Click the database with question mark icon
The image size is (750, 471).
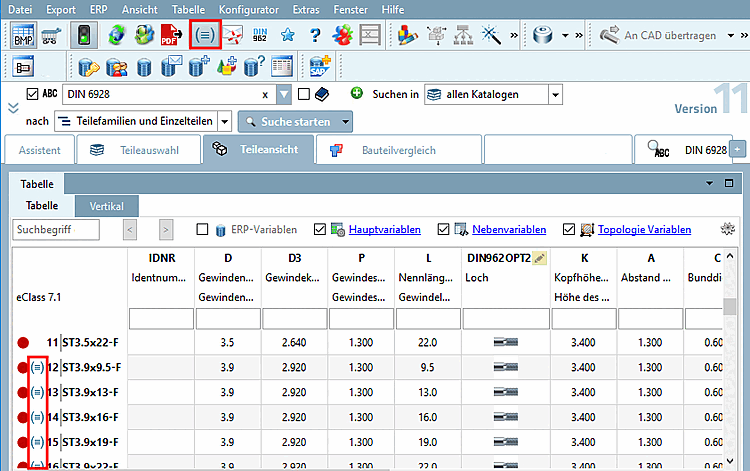254,66
